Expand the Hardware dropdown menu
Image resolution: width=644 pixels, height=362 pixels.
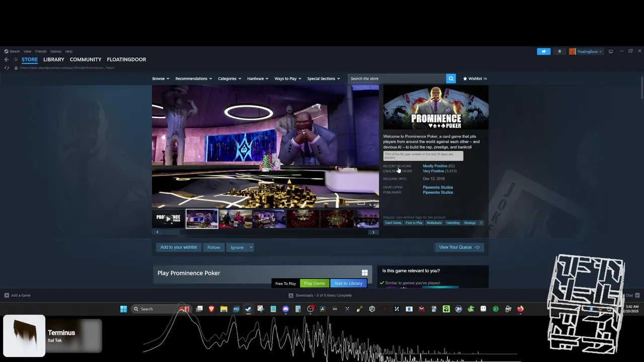[x=258, y=78]
